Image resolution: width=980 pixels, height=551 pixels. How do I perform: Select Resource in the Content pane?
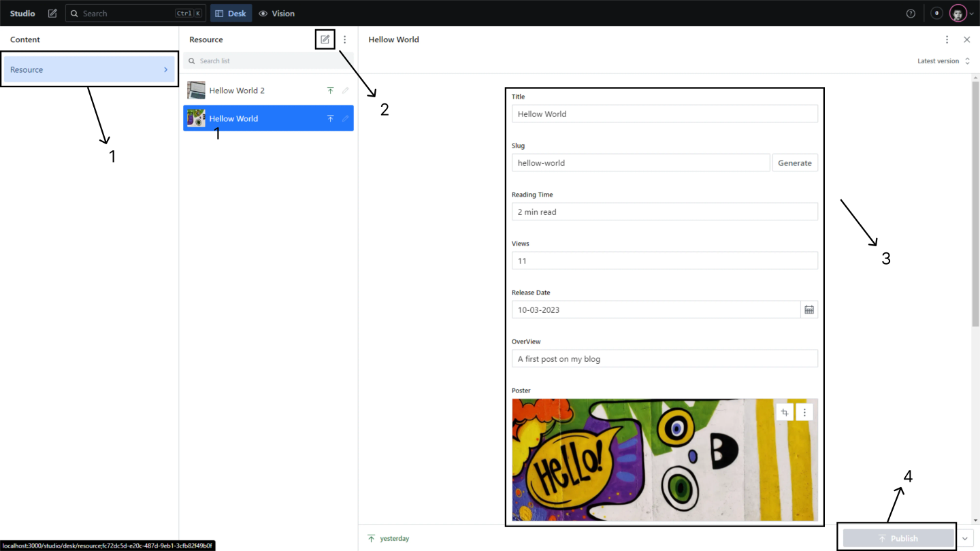point(89,69)
